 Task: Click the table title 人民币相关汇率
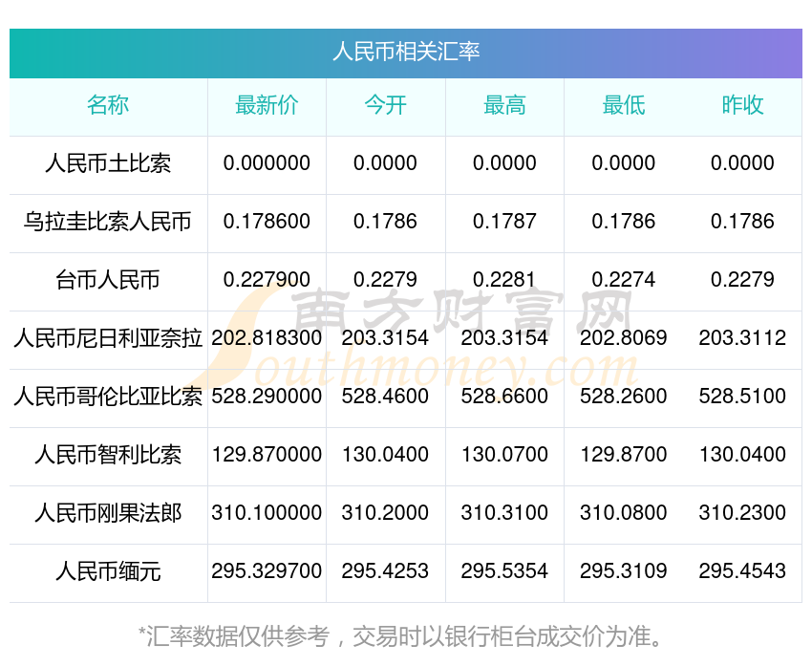pyautogui.click(x=406, y=52)
